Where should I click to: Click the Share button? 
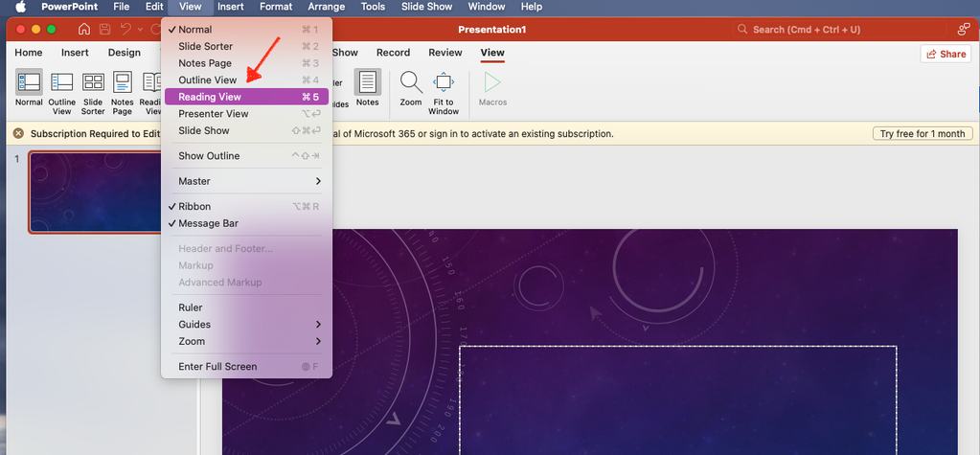[x=945, y=54]
